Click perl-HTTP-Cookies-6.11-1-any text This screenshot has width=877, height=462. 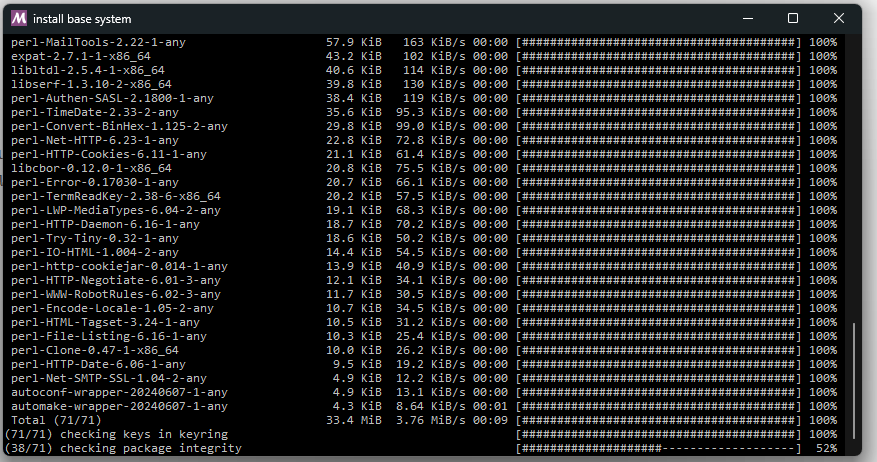pos(109,154)
